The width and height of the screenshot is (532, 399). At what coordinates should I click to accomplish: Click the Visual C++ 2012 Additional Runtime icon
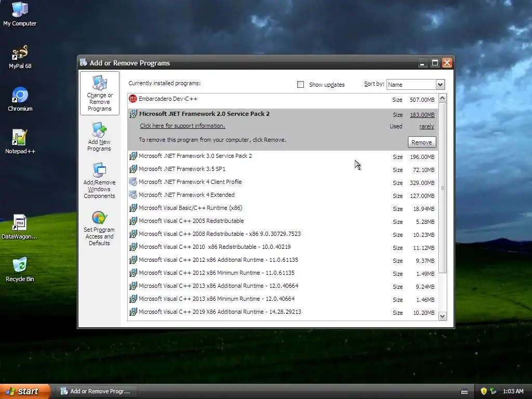click(132, 260)
